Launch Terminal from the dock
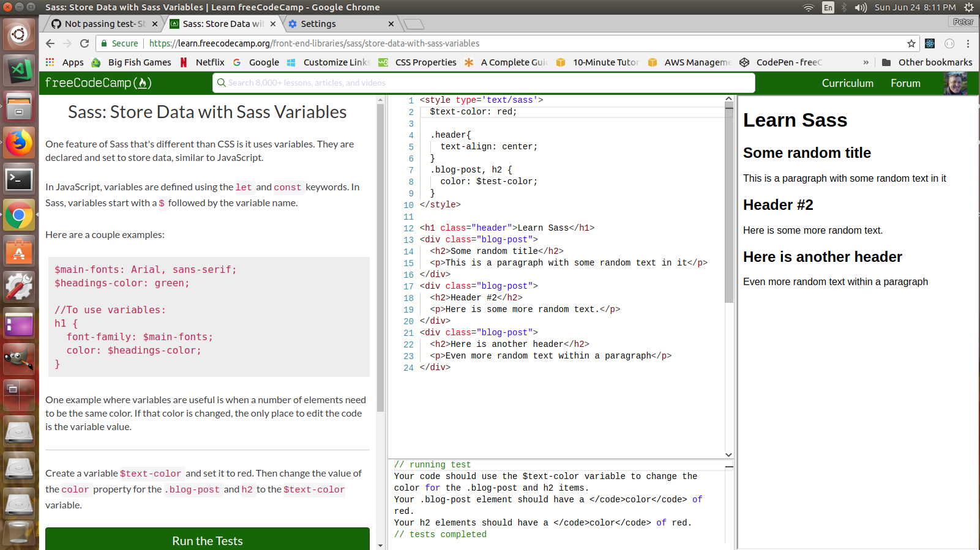Screen dimensions: 980x550 (19, 179)
